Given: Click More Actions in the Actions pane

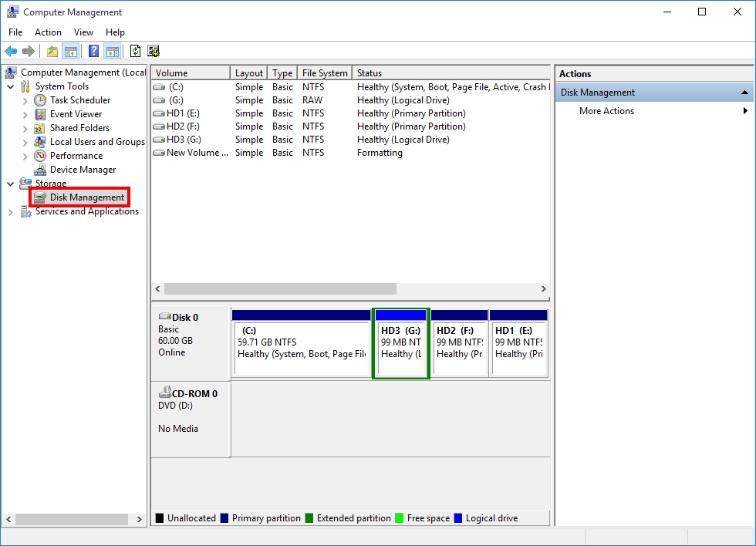Looking at the screenshot, I should click(606, 111).
